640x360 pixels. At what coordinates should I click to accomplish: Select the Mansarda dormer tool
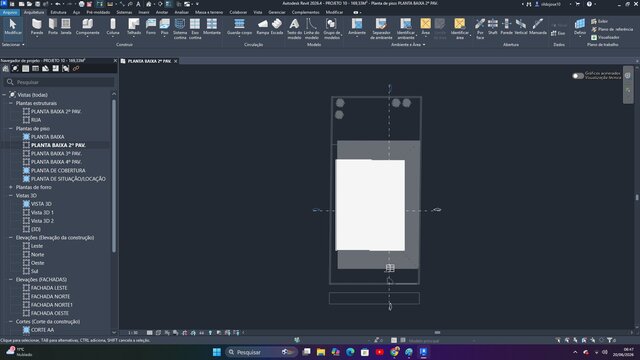click(x=538, y=27)
